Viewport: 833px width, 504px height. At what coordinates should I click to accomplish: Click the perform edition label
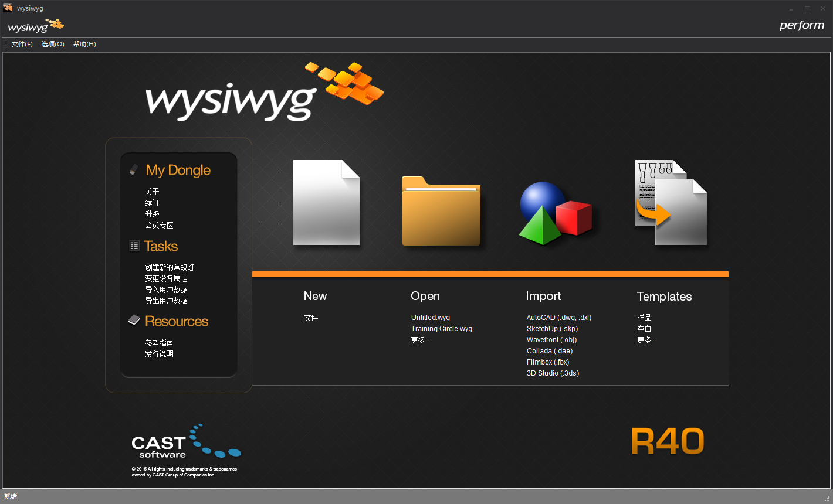802,25
